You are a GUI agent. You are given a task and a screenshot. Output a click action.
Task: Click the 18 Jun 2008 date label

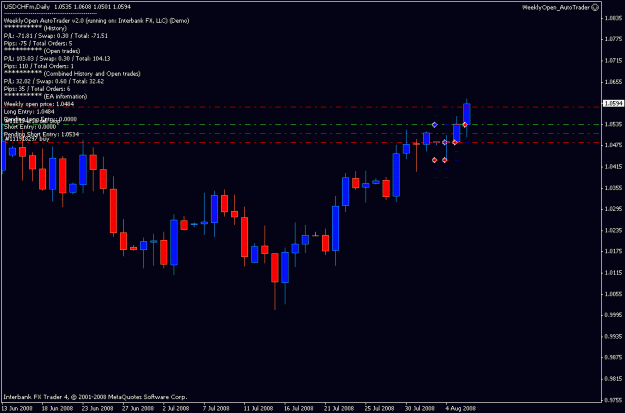coord(55,409)
